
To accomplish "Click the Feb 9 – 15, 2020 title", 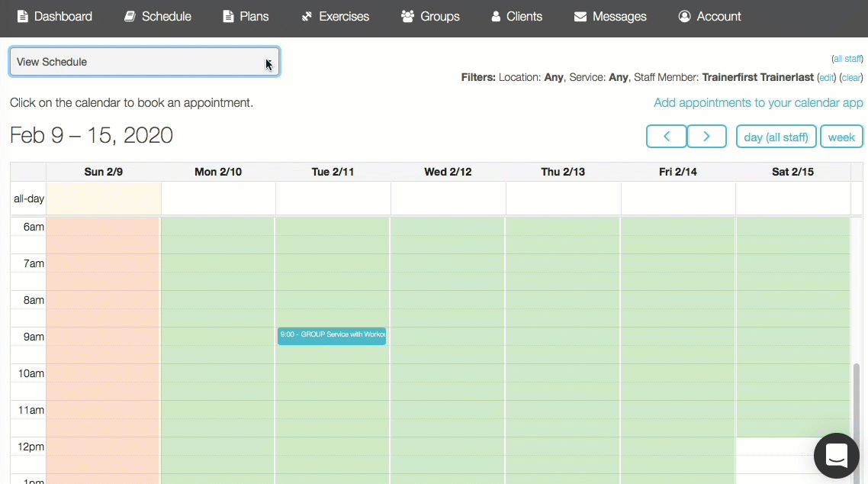I will click(x=92, y=135).
